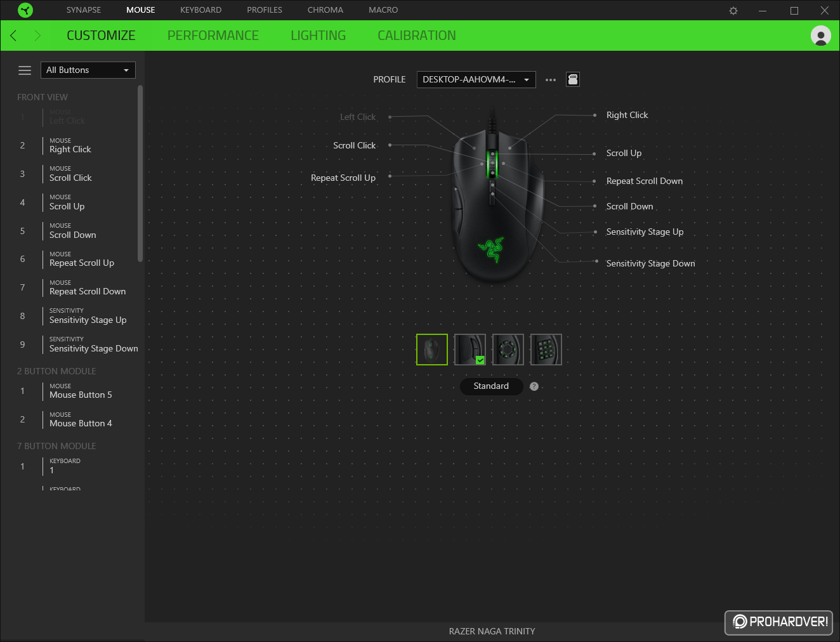Click the Razer logo icon
The image size is (840, 642).
coord(25,10)
